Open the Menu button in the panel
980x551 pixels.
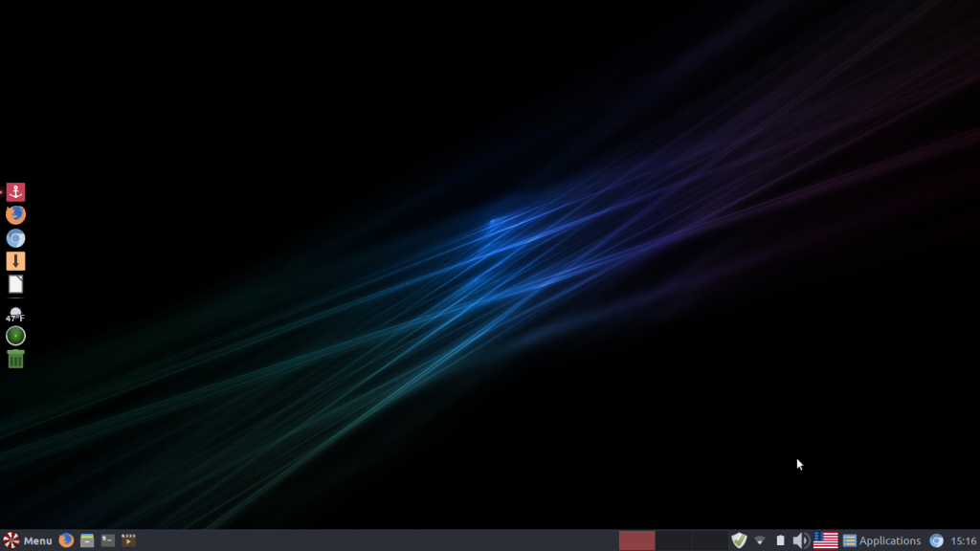click(28, 540)
